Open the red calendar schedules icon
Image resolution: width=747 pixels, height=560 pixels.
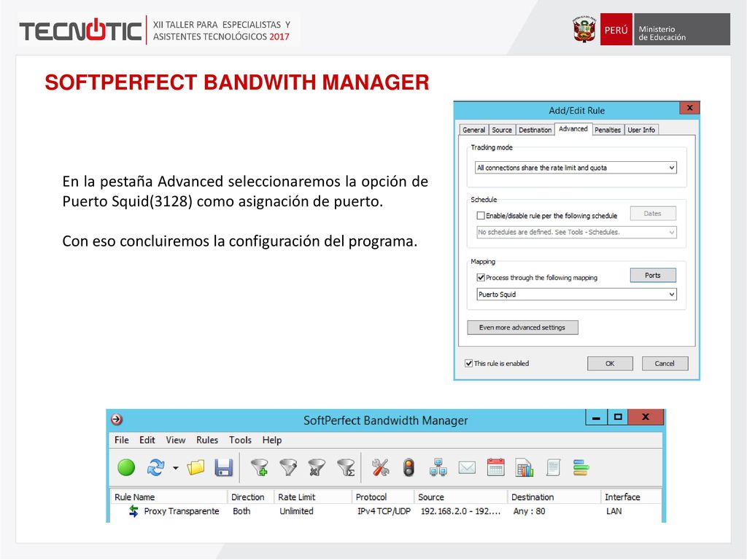pos(496,467)
